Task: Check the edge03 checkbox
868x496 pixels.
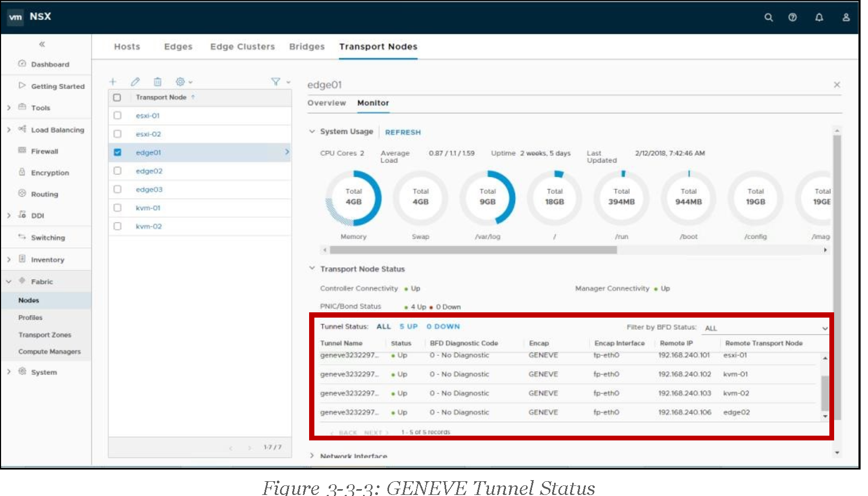Action: [x=117, y=190]
